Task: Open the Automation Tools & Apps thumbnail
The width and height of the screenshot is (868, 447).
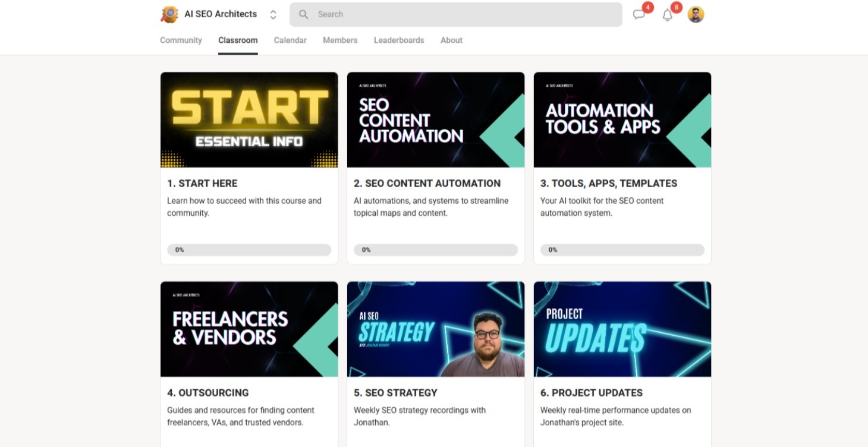Action: pos(622,120)
